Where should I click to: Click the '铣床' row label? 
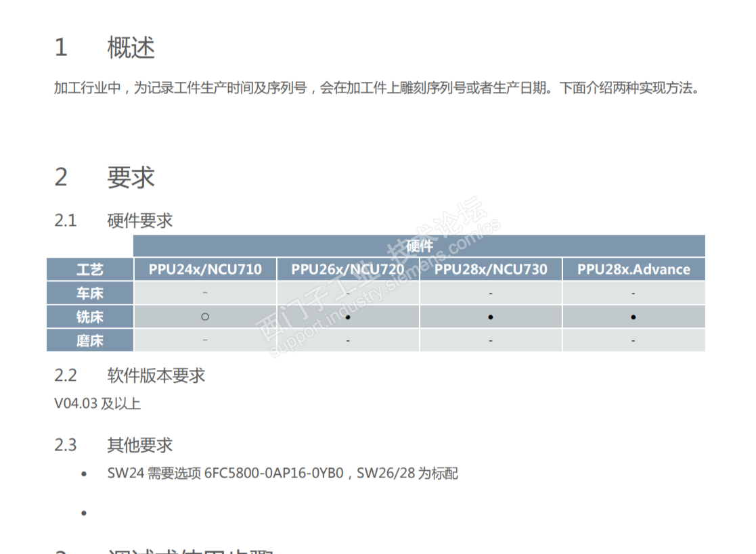tap(90, 317)
